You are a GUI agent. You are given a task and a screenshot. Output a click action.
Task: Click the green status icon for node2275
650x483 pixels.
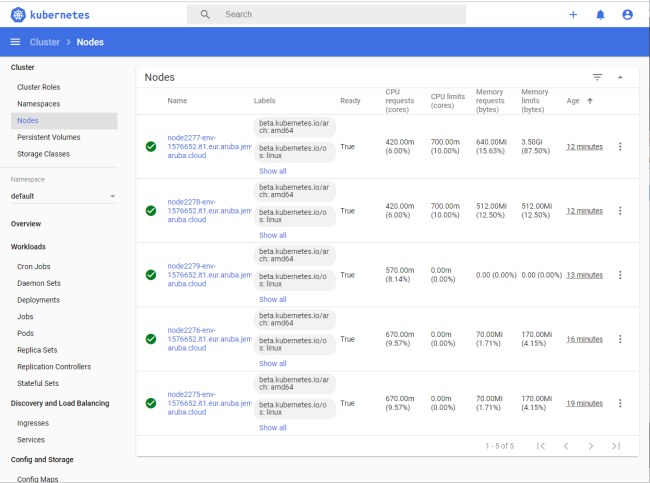[x=151, y=403]
